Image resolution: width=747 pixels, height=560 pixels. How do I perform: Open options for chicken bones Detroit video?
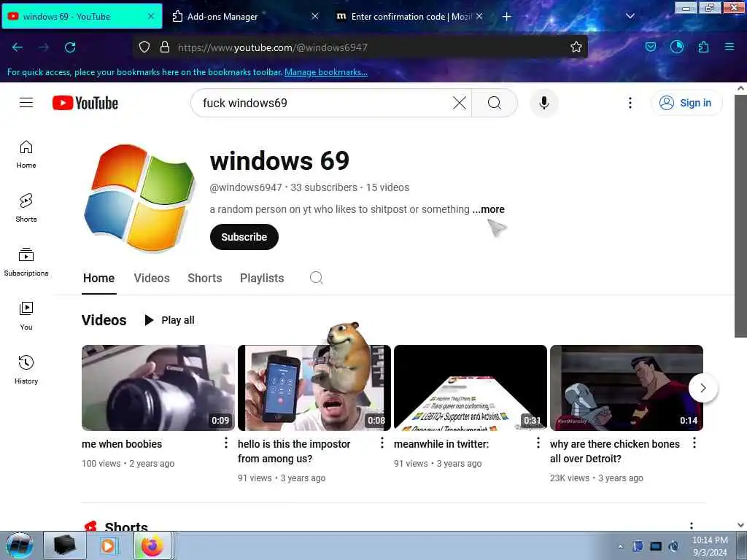tap(694, 443)
